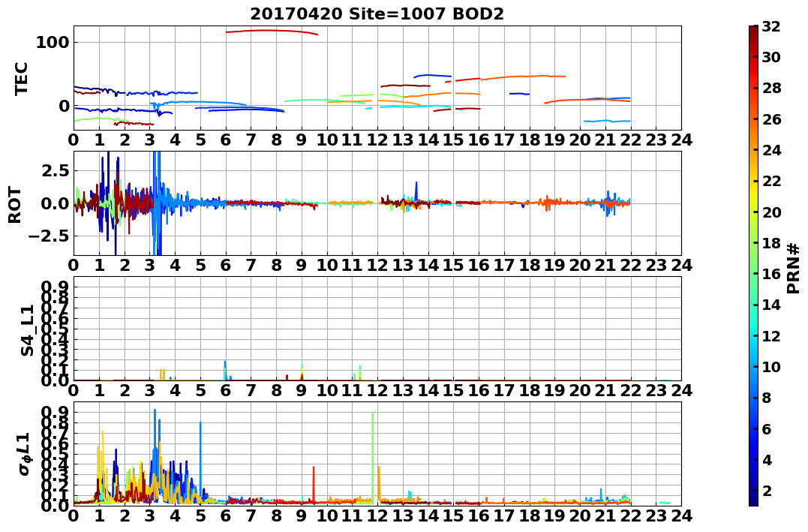Screen dimensions: 808x532
Task: Click the red spike near hour 9.5 in sigma-phi panel
Action: 314,483
